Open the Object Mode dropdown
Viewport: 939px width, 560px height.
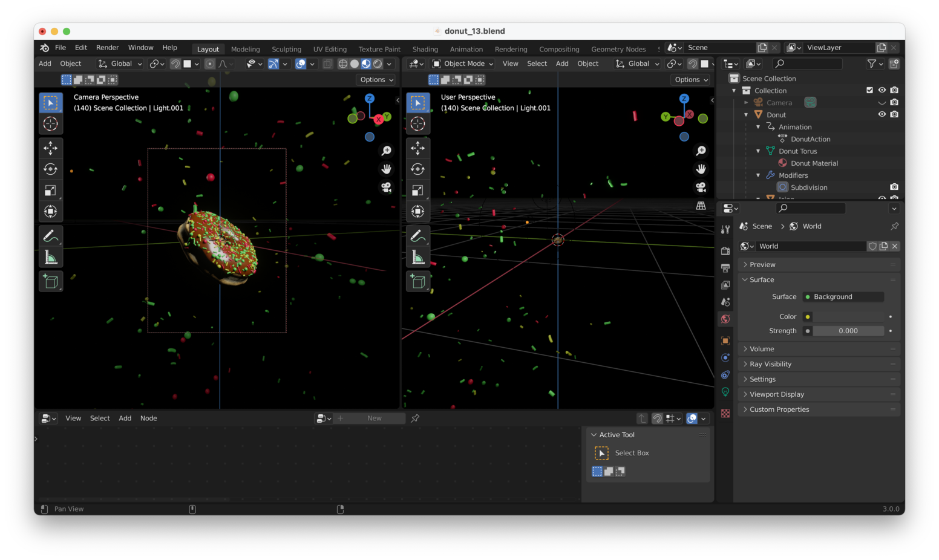(x=463, y=63)
